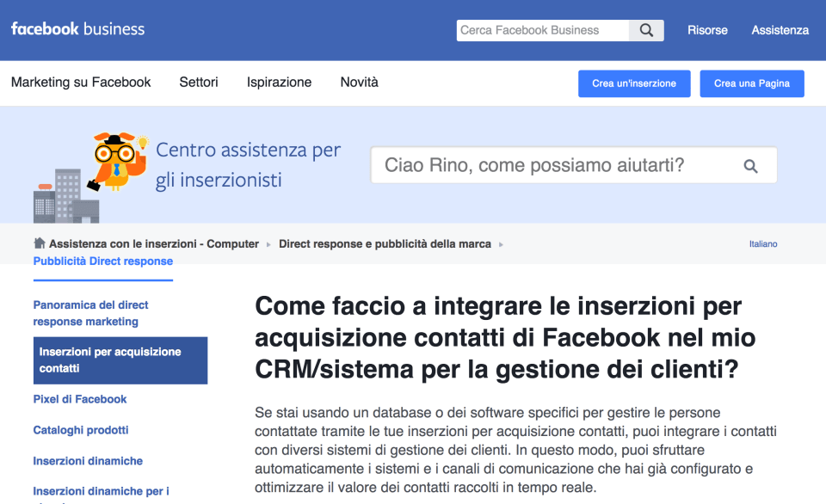Open the Risorse link

pyautogui.click(x=707, y=30)
